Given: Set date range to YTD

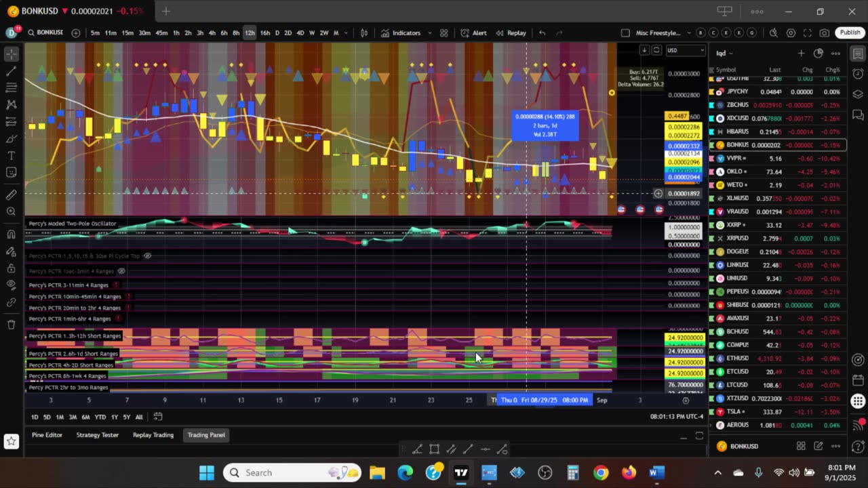Looking at the screenshot, I should pyautogui.click(x=100, y=417).
